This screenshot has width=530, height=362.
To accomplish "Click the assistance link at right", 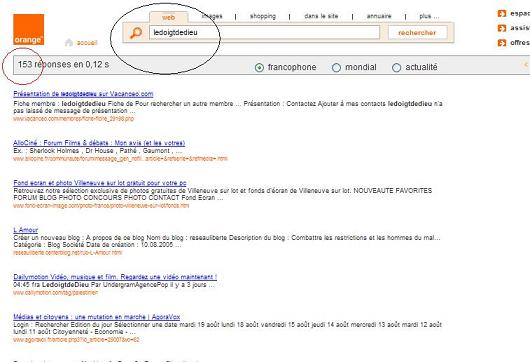I will pyautogui.click(x=520, y=28).
